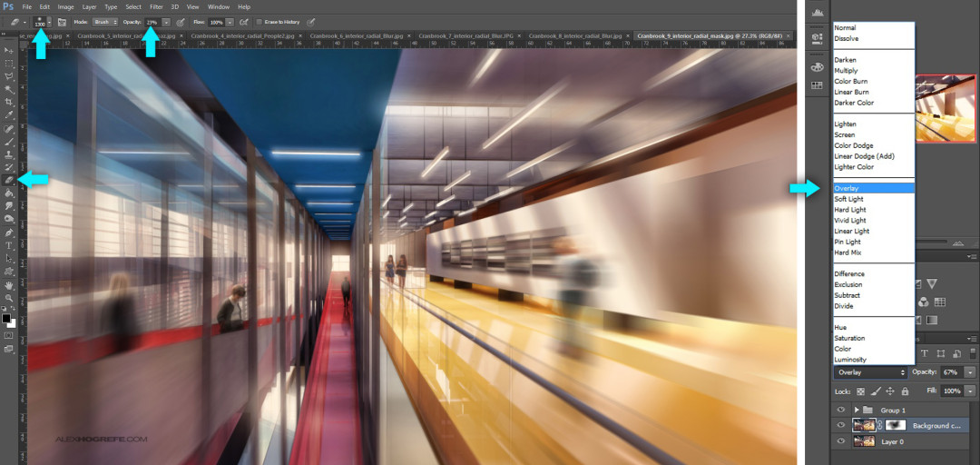The height and width of the screenshot is (465, 980).
Task: Hide Layer 0 visibility eye
Action: pyautogui.click(x=841, y=441)
